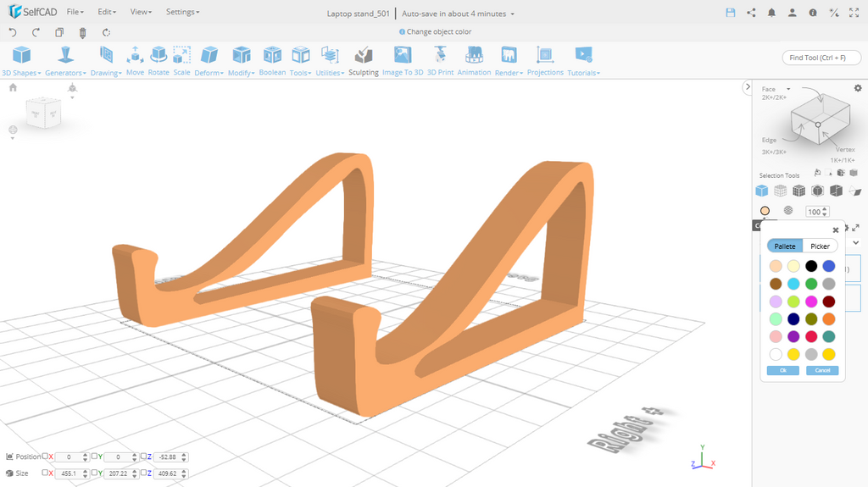Click the Image To 3D icon
Image resolution: width=868 pixels, height=487 pixels.
coord(403,56)
